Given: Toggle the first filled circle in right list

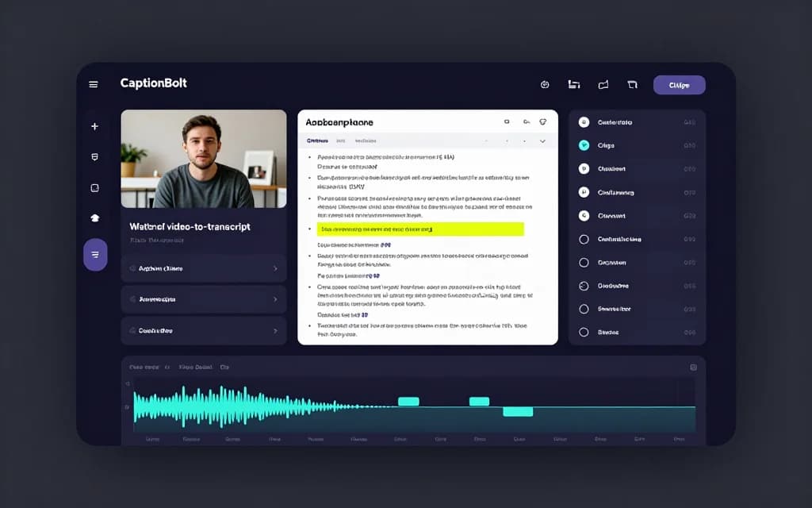Looking at the screenshot, I should [x=584, y=122].
